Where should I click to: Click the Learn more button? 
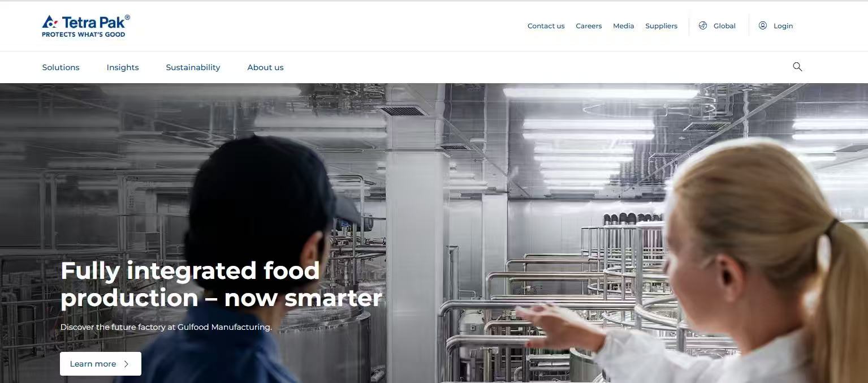coord(101,364)
